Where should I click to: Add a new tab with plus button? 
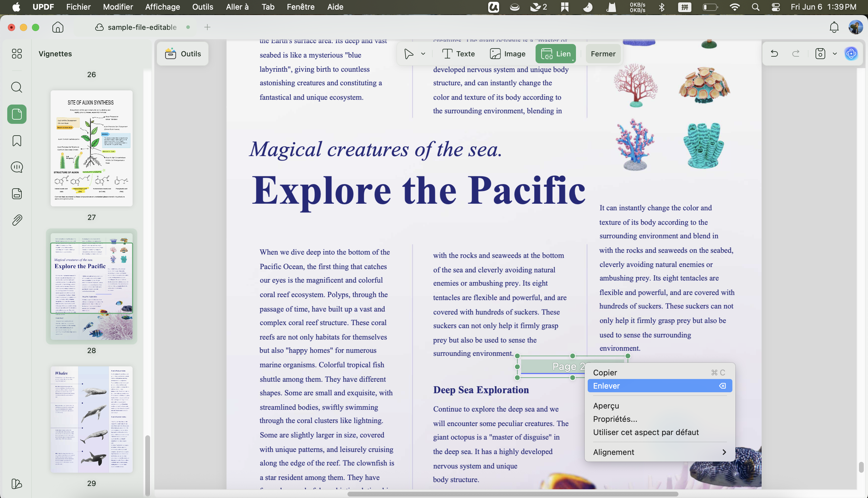[x=207, y=27]
